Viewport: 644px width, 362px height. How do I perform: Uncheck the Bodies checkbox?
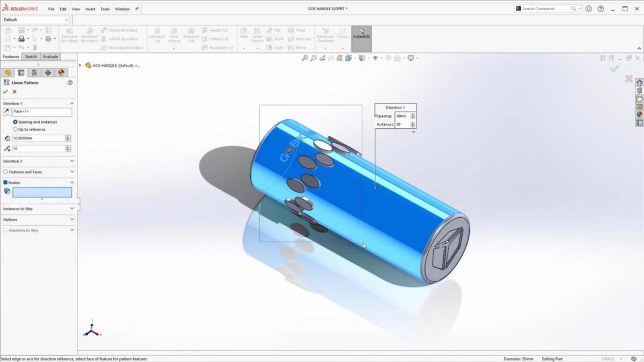click(x=5, y=182)
